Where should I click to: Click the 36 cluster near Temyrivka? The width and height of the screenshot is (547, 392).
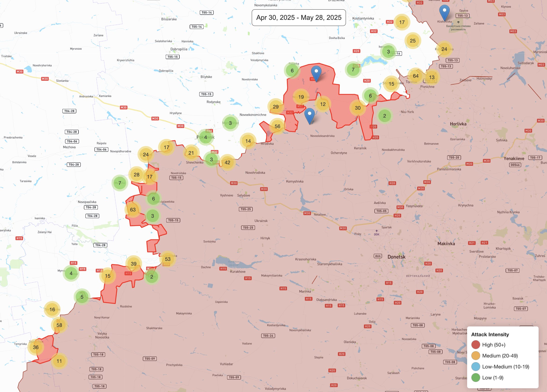(x=36, y=347)
